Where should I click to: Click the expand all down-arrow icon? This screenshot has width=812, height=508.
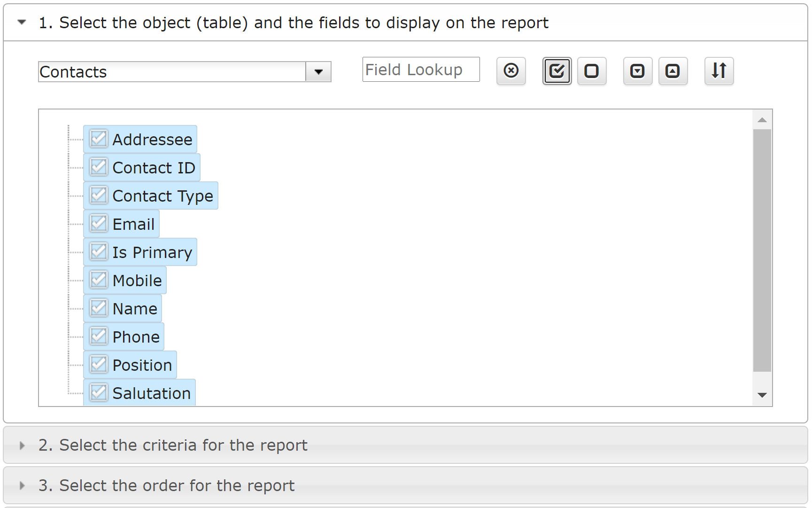tap(637, 71)
